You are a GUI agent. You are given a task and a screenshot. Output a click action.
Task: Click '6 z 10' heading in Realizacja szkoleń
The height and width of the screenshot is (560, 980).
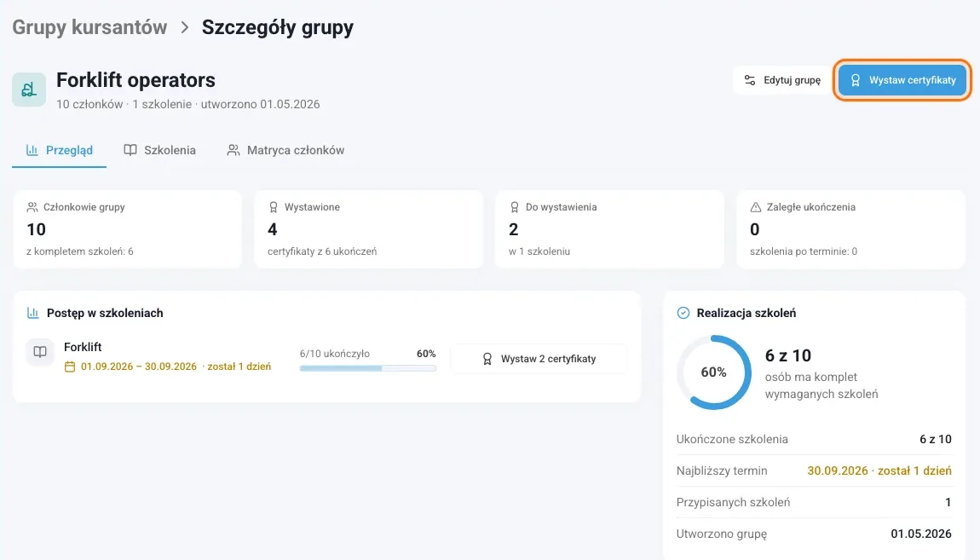(788, 355)
